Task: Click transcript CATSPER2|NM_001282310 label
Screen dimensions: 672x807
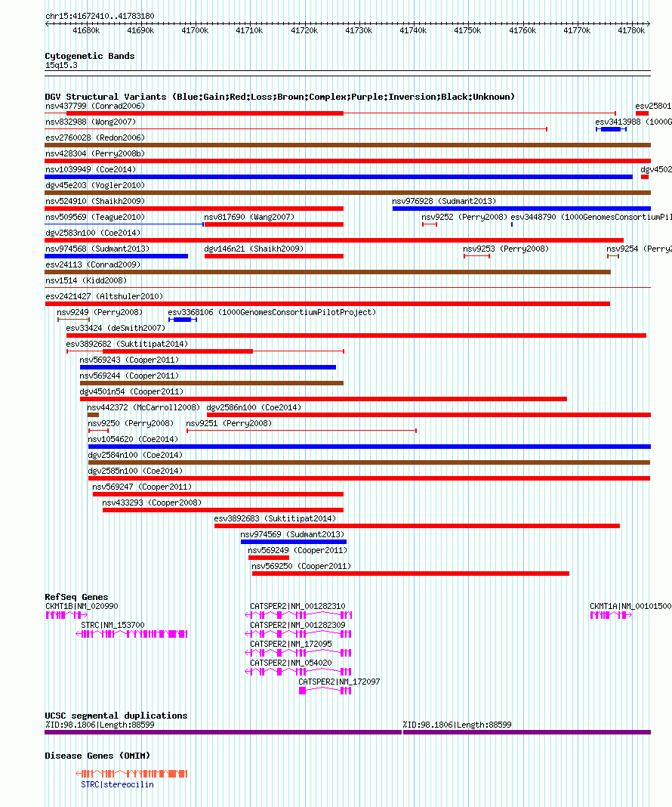Action: coord(297,606)
